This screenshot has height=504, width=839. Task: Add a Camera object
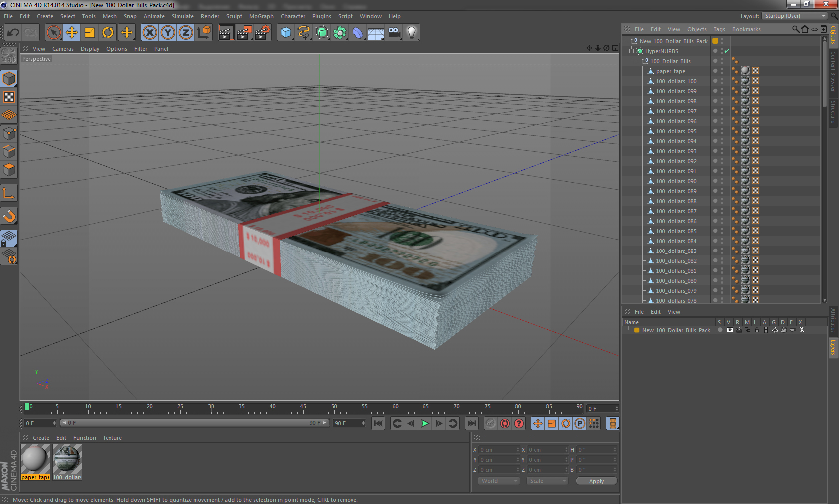point(394,33)
